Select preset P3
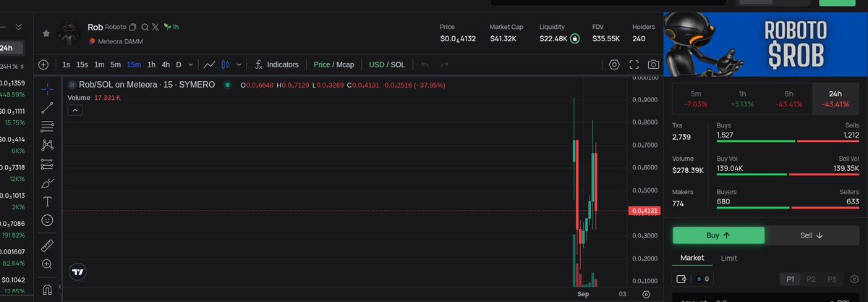 [833, 279]
